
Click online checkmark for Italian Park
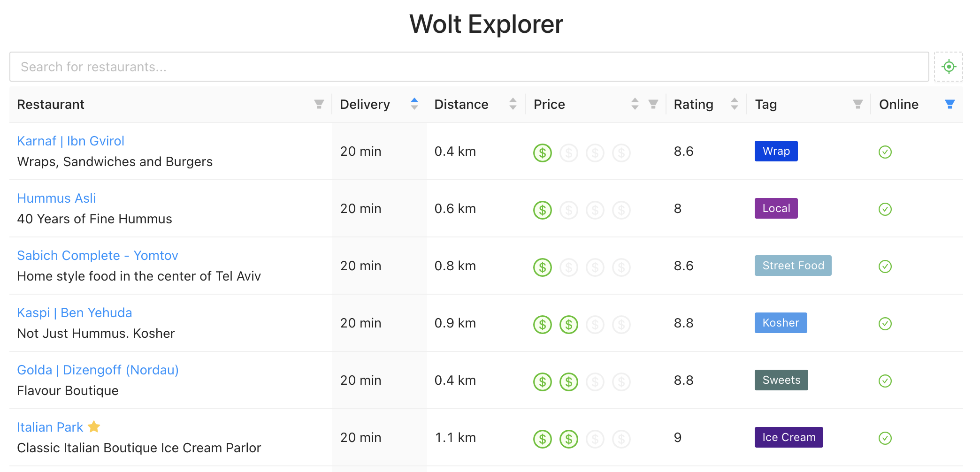[885, 438]
